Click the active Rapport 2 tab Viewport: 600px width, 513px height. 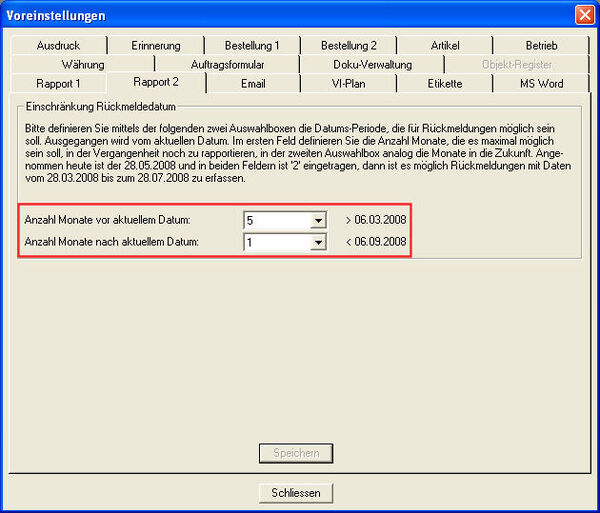click(156, 82)
